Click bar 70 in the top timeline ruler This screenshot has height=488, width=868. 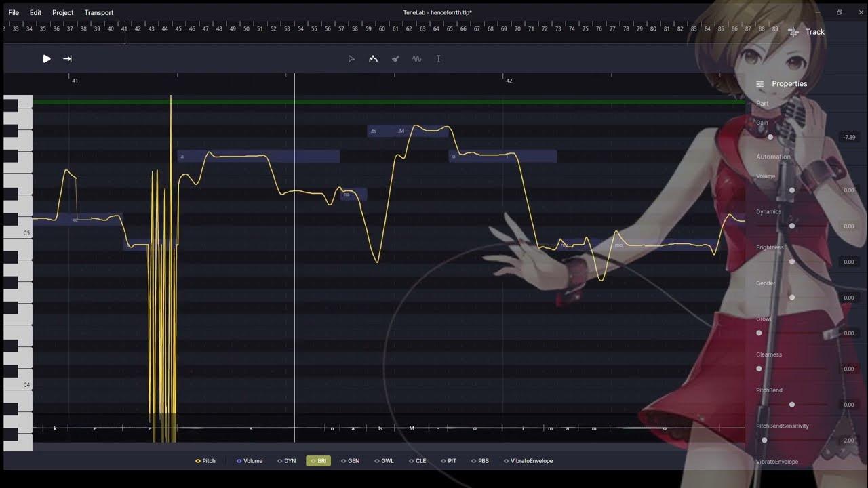[x=517, y=29]
